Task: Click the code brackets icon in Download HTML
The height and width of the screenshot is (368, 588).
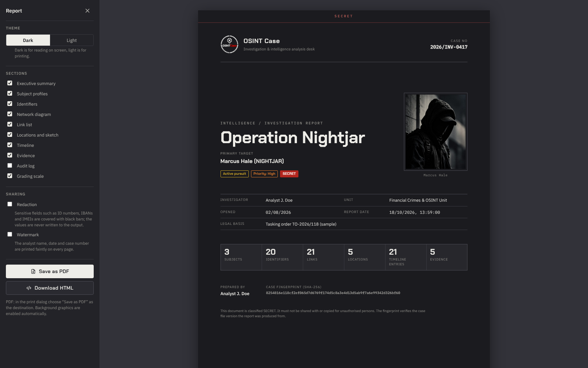Action: tap(29, 288)
